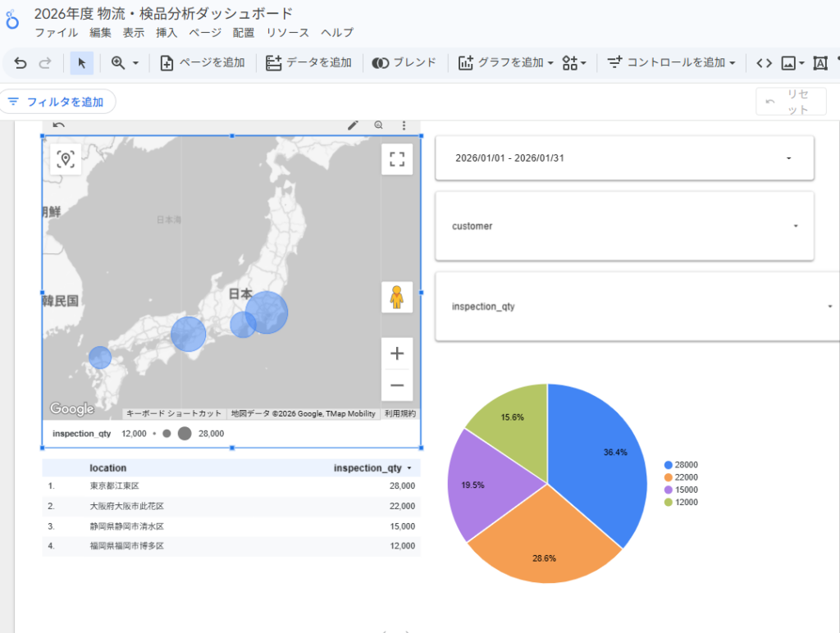Viewport: 840px width, 633px height.
Task: Click the フィルタを追加 button
Action: [57, 102]
